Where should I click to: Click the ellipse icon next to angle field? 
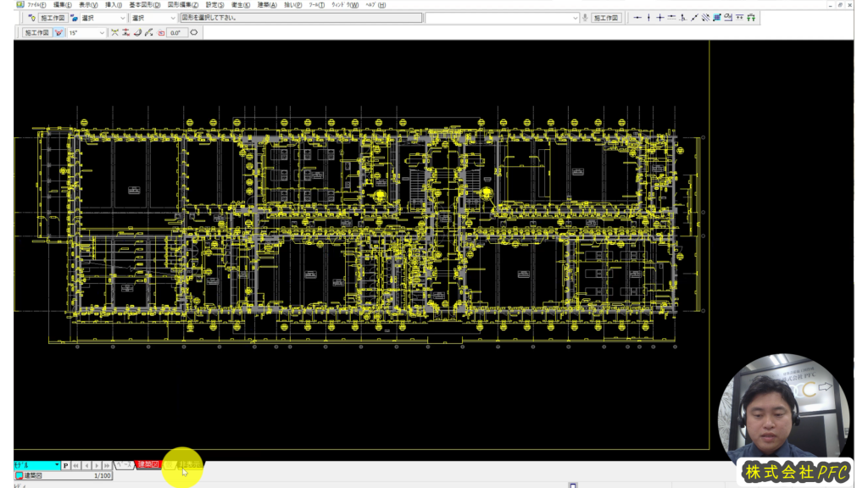[x=193, y=33]
